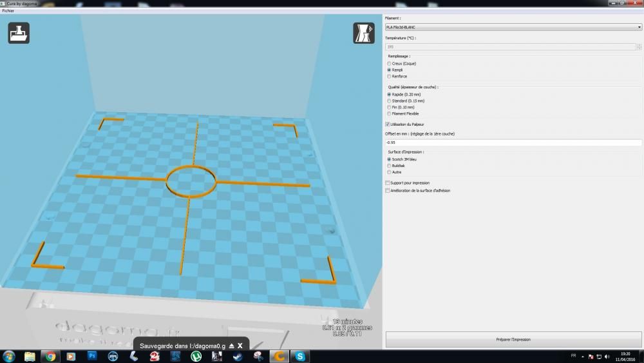The height and width of the screenshot is (363, 644).
Task: Select Creux (Coque) fill option
Action: pyautogui.click(x=402, y=64)
